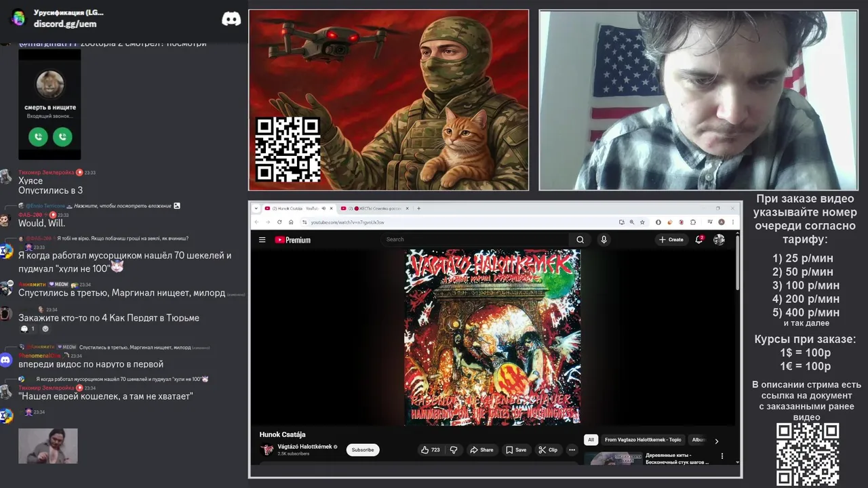868x488 pixels.
Task: Click the thumbs-up reaction with count 1
Action: pos(28,329)
